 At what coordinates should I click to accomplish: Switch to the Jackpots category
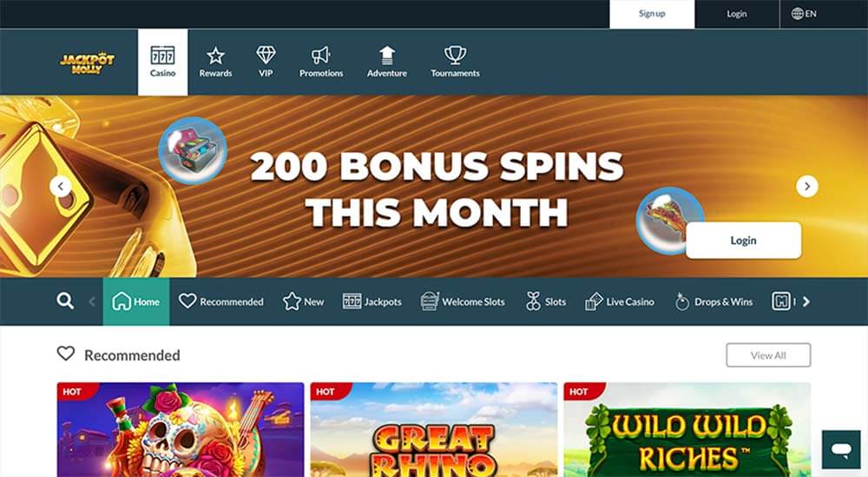pyautogui.click(x=372, y=301)
